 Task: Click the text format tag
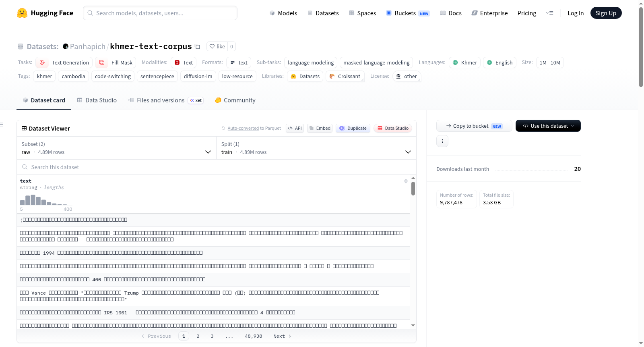tap(239, 62)
